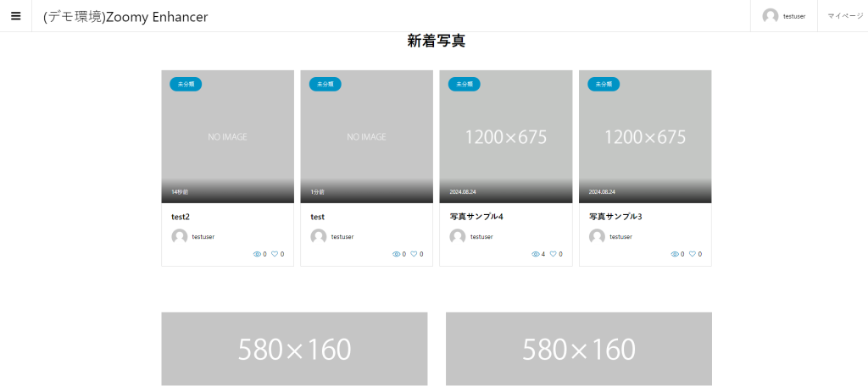
Task: Like the test photo with heart icon
Action: (x=414, y=254)
